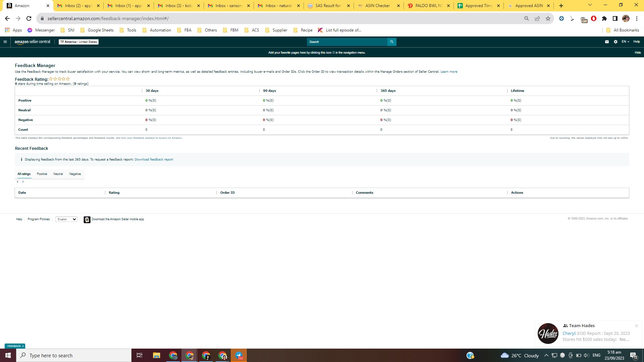Screen dimensions: 644x362
Task: Select the Neutral ratings tab
Action: point(58,174)
